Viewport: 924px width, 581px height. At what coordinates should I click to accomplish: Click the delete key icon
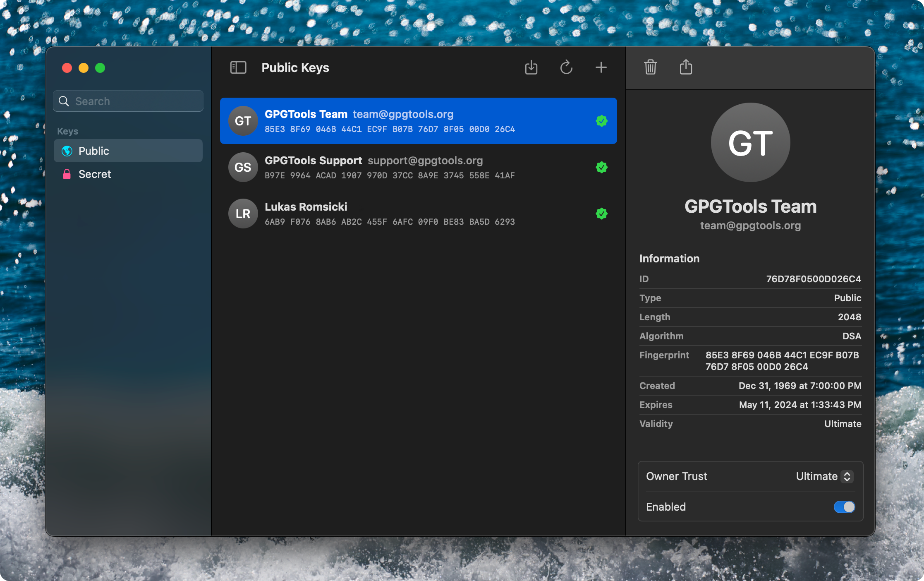point(649,66)
